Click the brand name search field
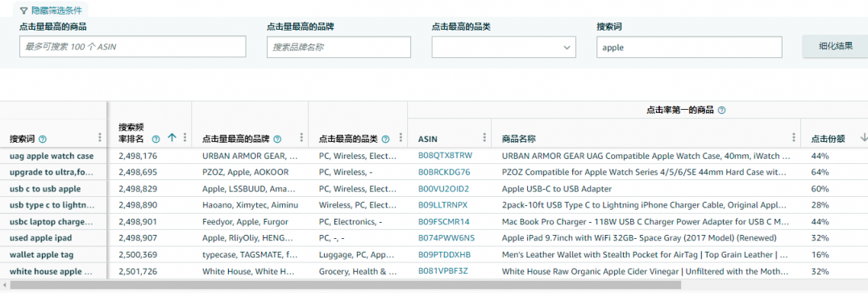The image size is (868, 293). tap(338, 47)
